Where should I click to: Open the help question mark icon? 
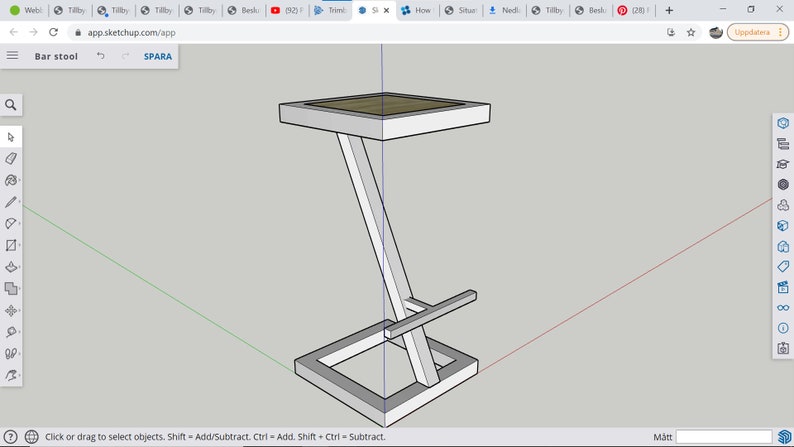click(x=10, y=436)
